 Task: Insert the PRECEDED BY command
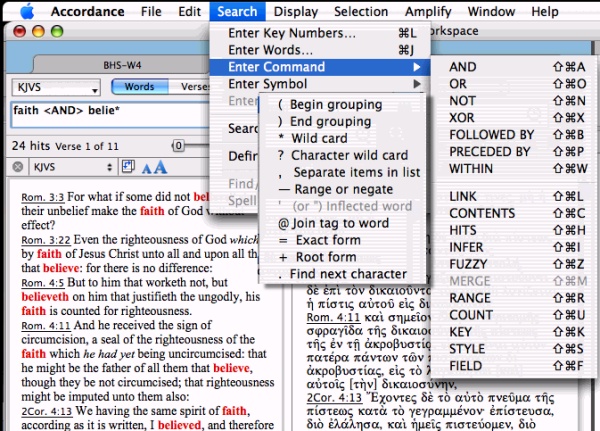coord(514,152)
